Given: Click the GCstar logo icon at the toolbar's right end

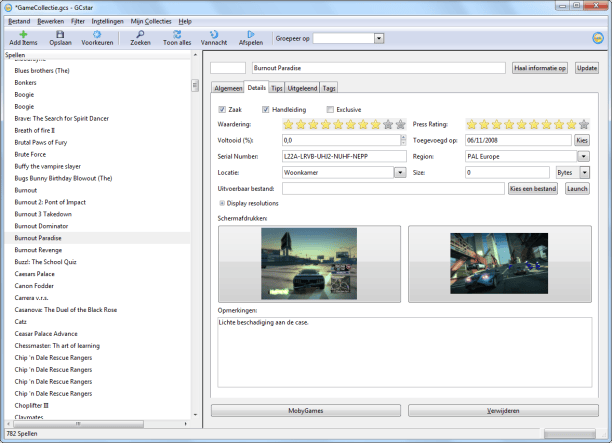Looking at the screenshot, I should coord(596,39).
